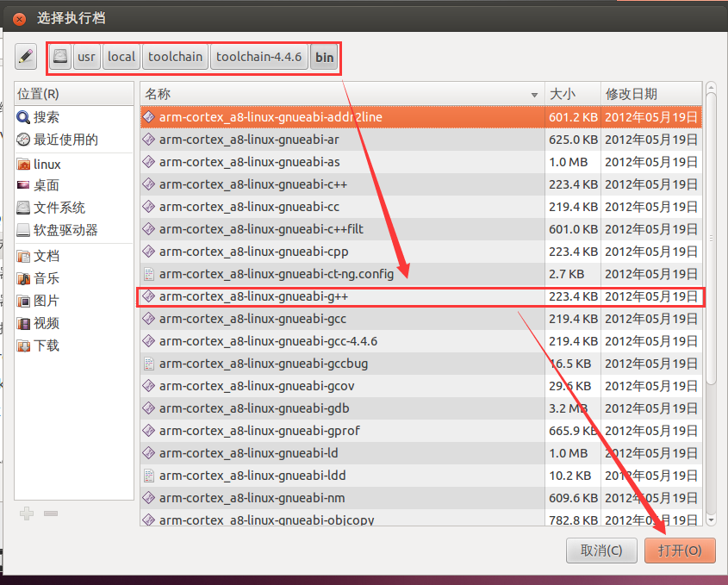Screen dimensions: 728x585
Task: Select file arm-cortex_a8-linux-gnueabi-gcov
Action: [x=421, y=386]
